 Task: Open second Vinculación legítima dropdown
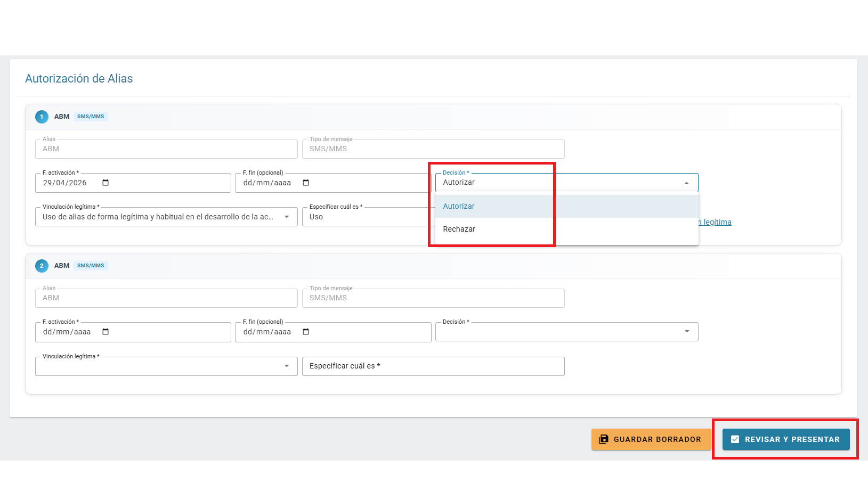pos(166,366)
